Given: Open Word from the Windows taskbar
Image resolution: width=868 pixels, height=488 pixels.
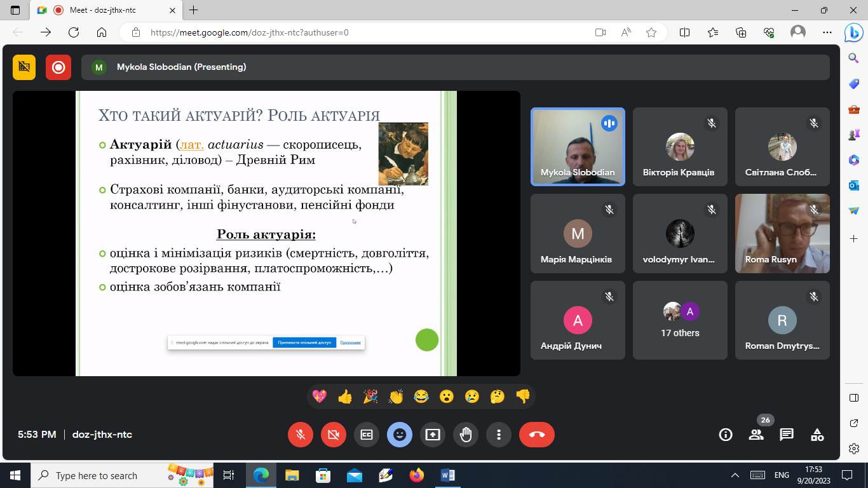Looking at the screenshot, I should (x=447, y=475).
